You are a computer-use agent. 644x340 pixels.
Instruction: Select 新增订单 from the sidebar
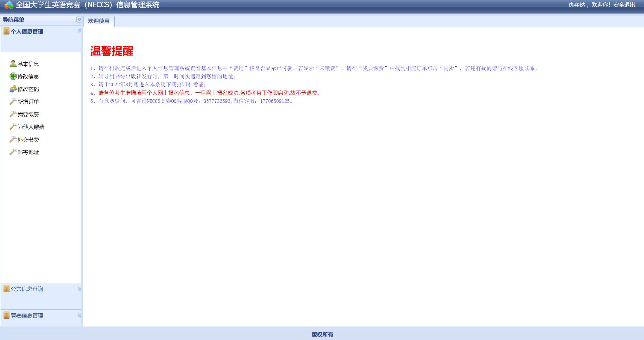(28, 102)
